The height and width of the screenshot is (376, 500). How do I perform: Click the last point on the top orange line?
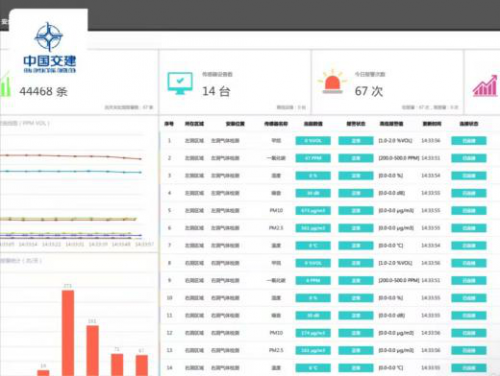[140, 159]
